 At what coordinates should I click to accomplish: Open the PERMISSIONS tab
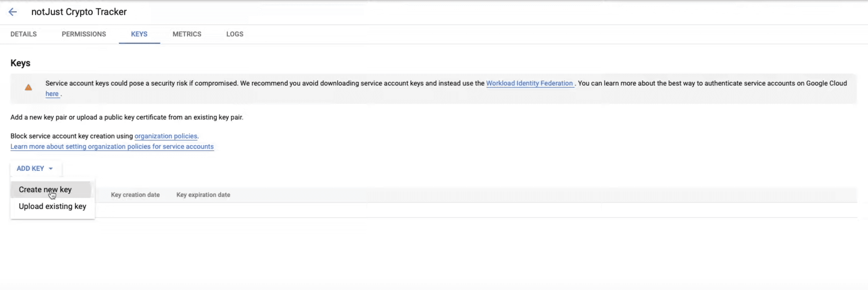point(84,34)
